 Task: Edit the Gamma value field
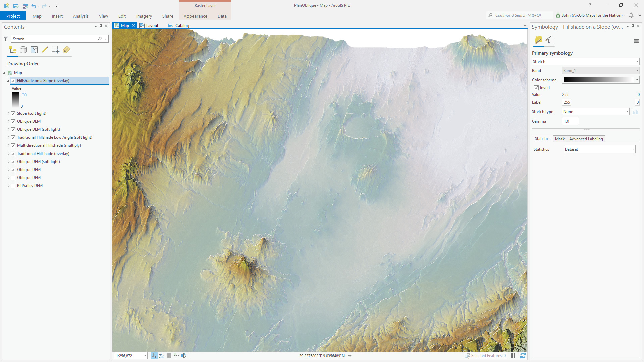(x=570, y=121)
